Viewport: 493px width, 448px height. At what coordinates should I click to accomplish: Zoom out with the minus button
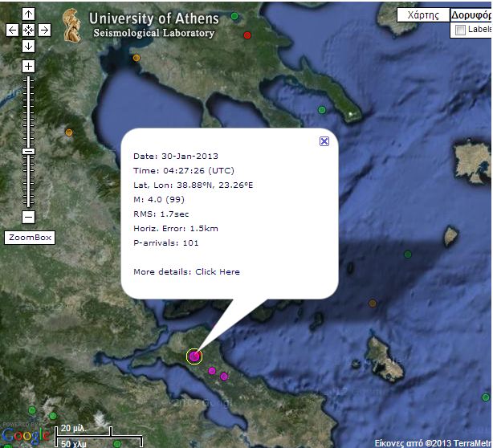click(28, 217)
